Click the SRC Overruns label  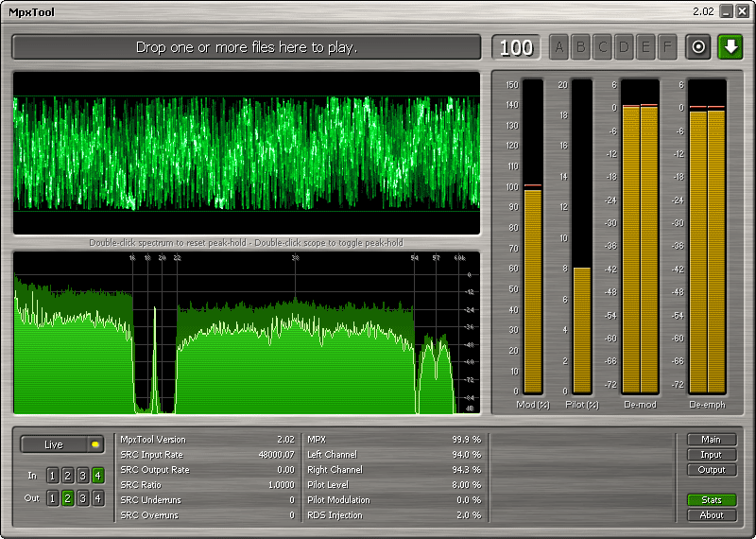149,514
